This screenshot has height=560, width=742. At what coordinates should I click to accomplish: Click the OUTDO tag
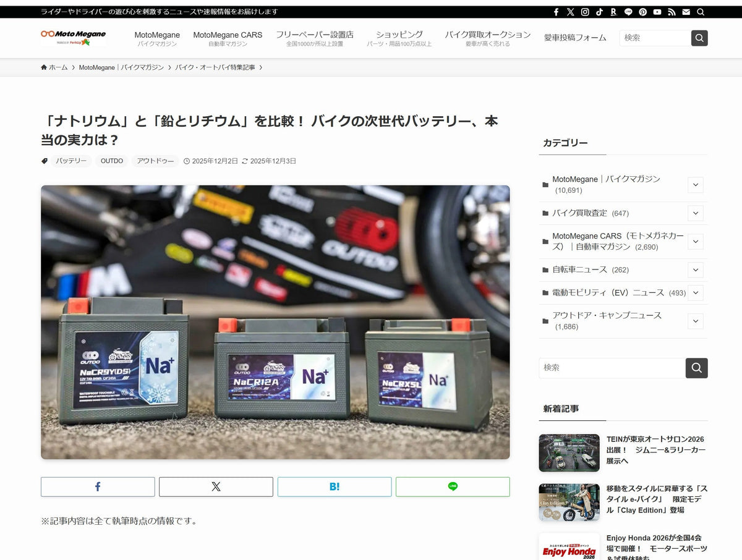click(112, 161)
